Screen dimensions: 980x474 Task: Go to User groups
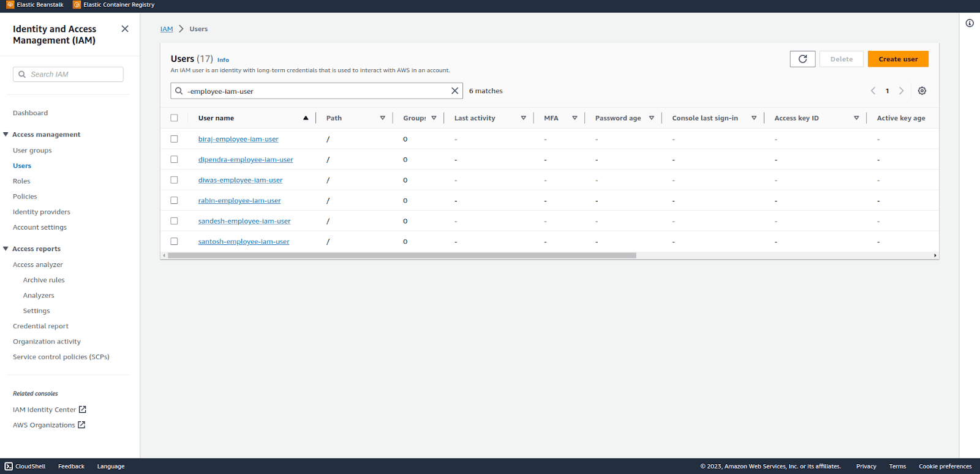[32, 151]
